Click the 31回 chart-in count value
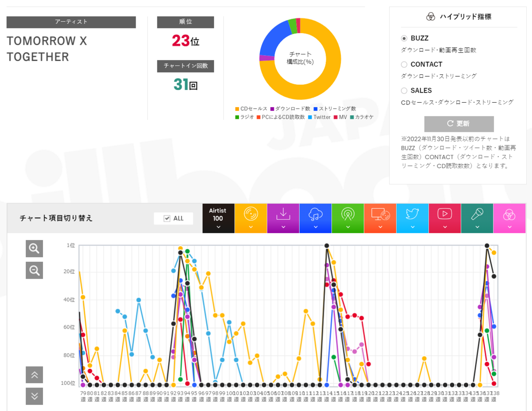The height and width of the screenshot is (411, 532). coord(186,85)
